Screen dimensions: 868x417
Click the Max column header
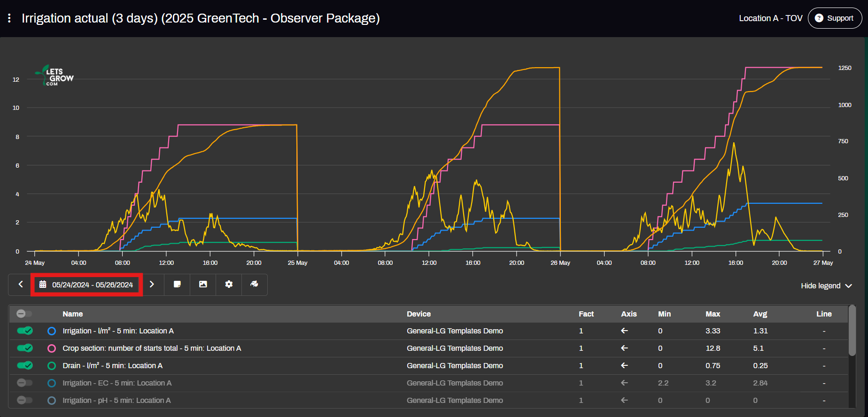click(713, 314)
